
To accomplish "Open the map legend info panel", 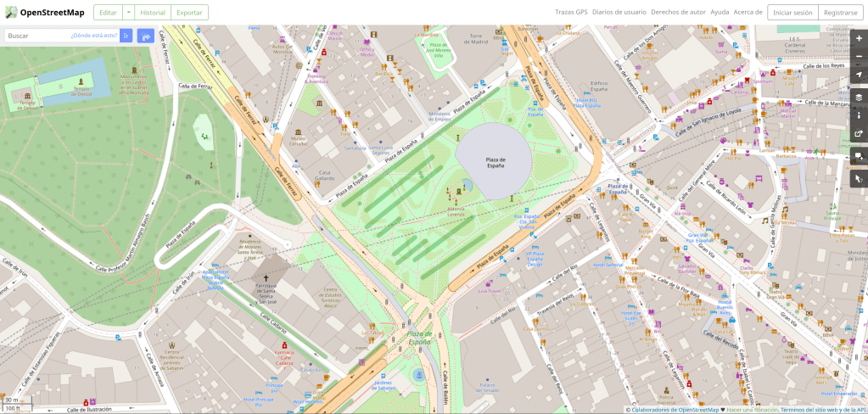I will [859, 115].
